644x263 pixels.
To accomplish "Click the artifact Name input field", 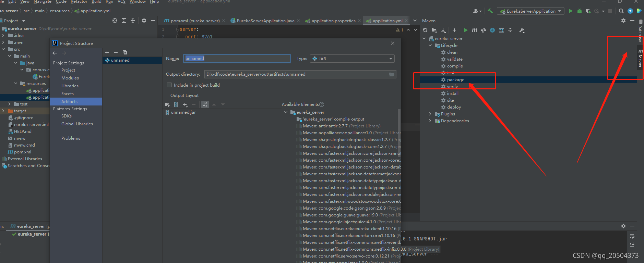I will 237,59.
